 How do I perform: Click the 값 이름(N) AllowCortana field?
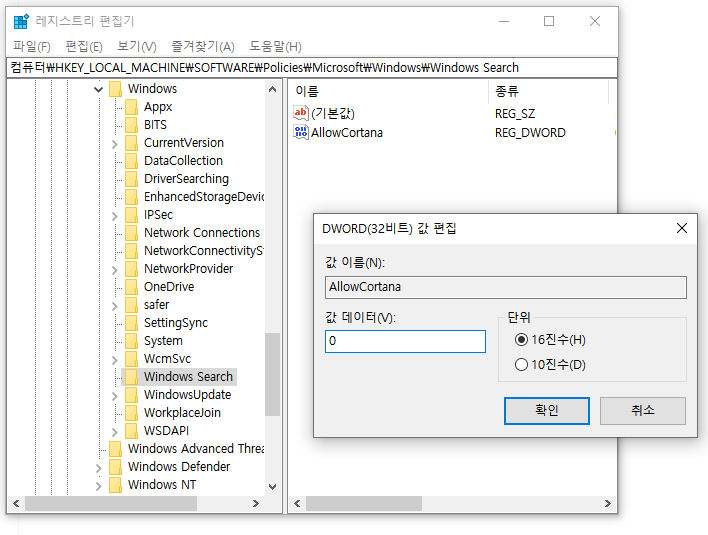(505, 287)
